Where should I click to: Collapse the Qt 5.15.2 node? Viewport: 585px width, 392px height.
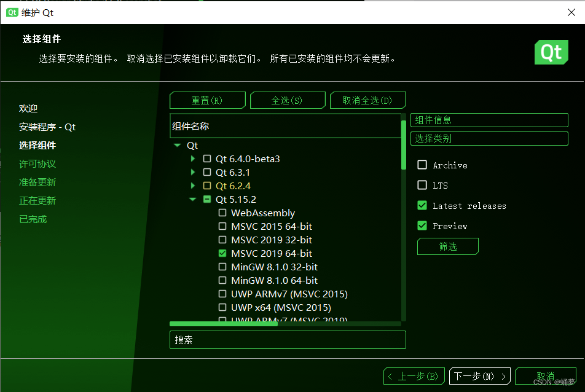193,199
